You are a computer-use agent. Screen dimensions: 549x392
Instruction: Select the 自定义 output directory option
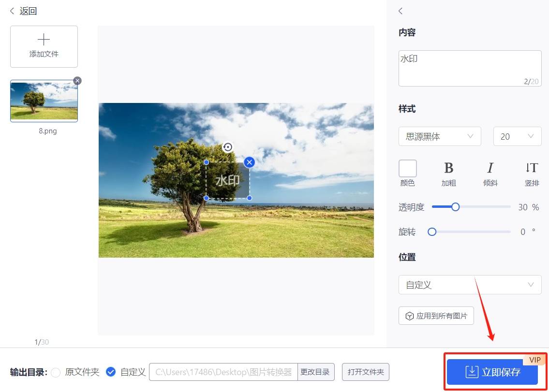[111, 372]
